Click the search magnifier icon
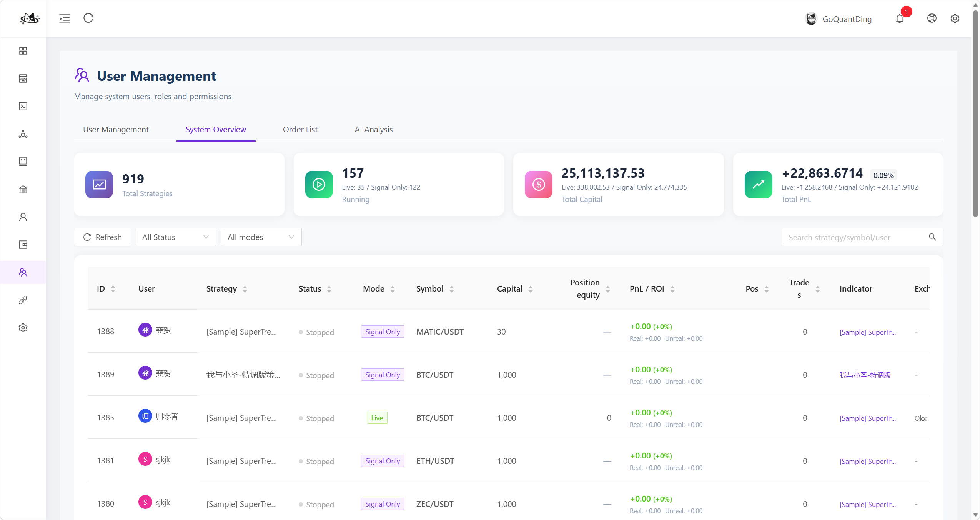The image size is (980, 520). point(932,237)
